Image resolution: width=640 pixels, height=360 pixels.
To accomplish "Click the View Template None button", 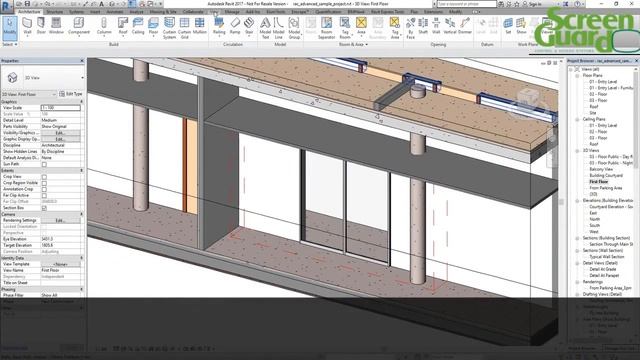I will click(60, 264).
